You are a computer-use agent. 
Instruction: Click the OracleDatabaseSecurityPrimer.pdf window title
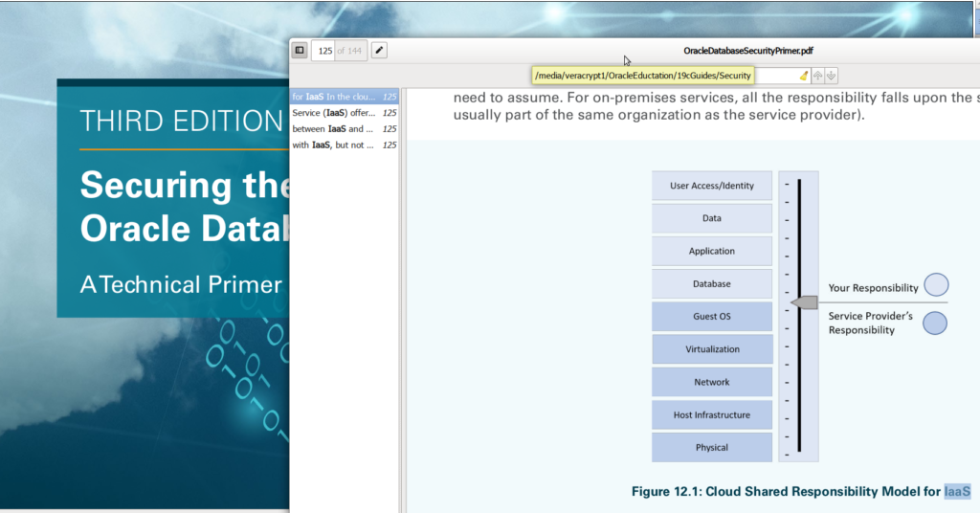[748, 51]
